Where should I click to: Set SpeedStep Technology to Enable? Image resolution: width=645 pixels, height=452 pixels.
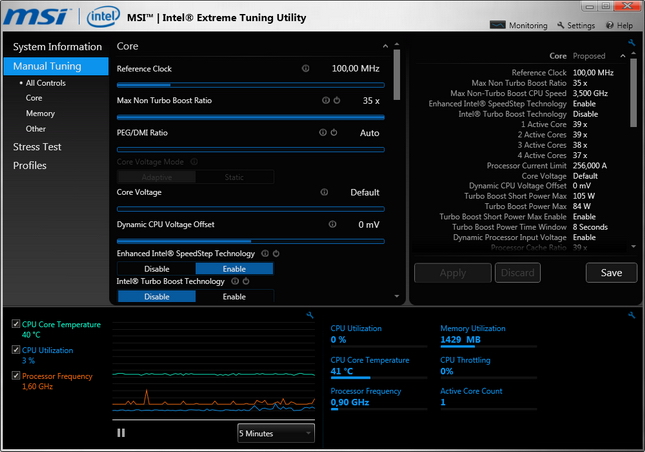[x=234, y=269]
